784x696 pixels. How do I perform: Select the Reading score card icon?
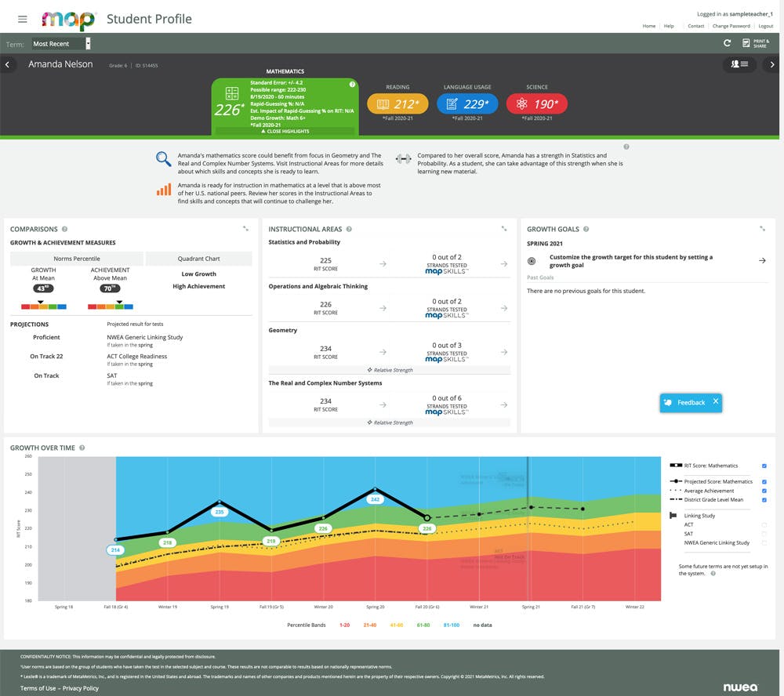tap(383, 103)
